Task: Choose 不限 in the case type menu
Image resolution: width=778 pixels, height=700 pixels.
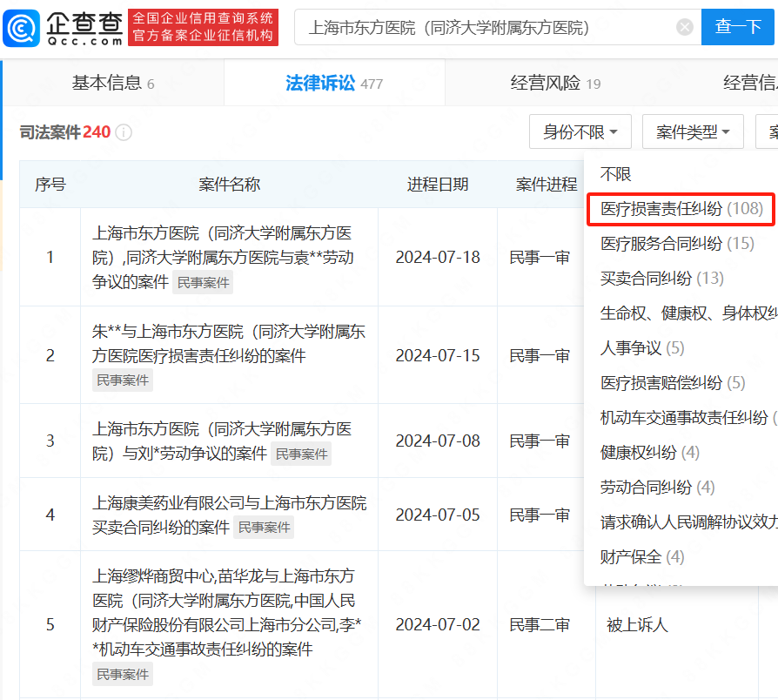Action: tap(615, 173)
